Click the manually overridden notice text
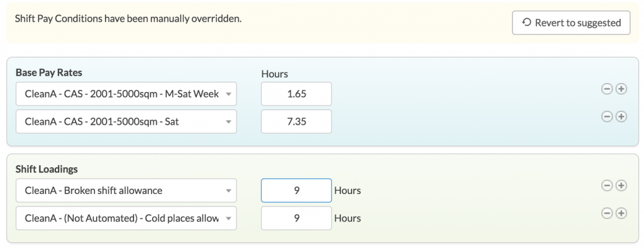644x248 pixels. 128,19
